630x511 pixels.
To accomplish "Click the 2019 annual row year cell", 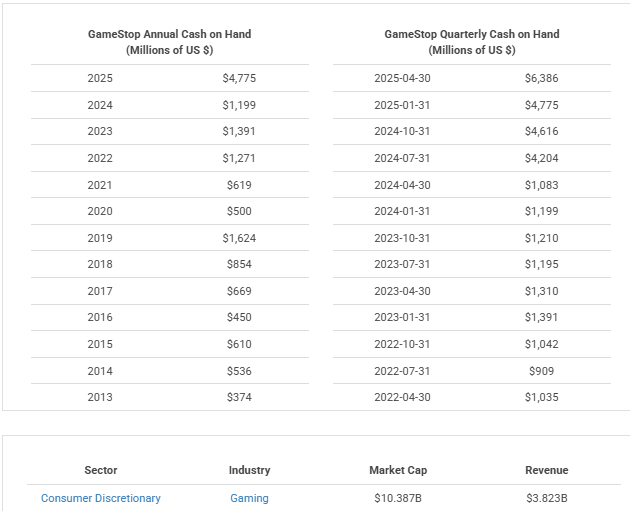I will tap(100, 238).
